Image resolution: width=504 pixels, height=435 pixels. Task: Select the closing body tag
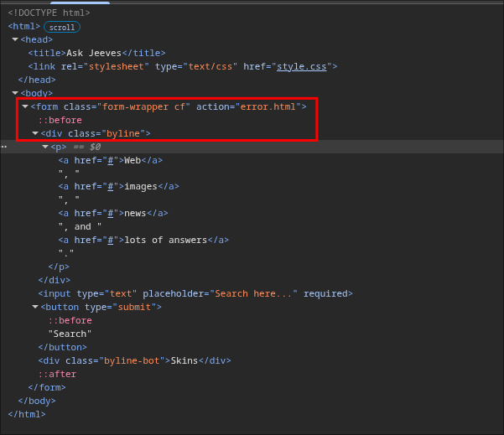coord(37,401)
